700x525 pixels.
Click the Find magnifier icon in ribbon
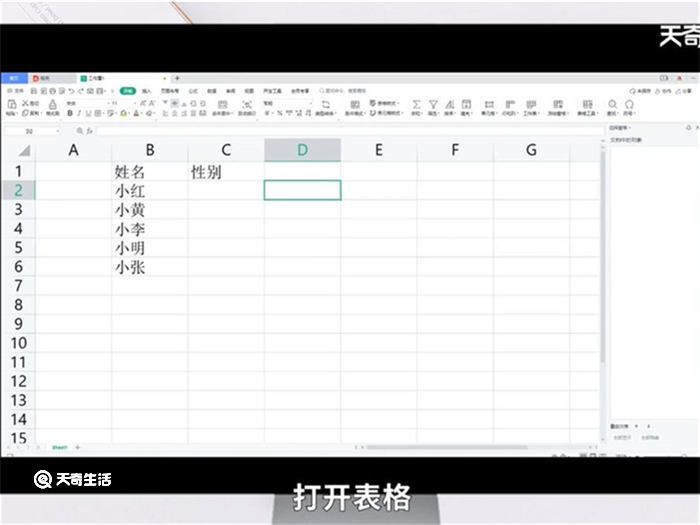pyautogui.click(x=614, y=104)
